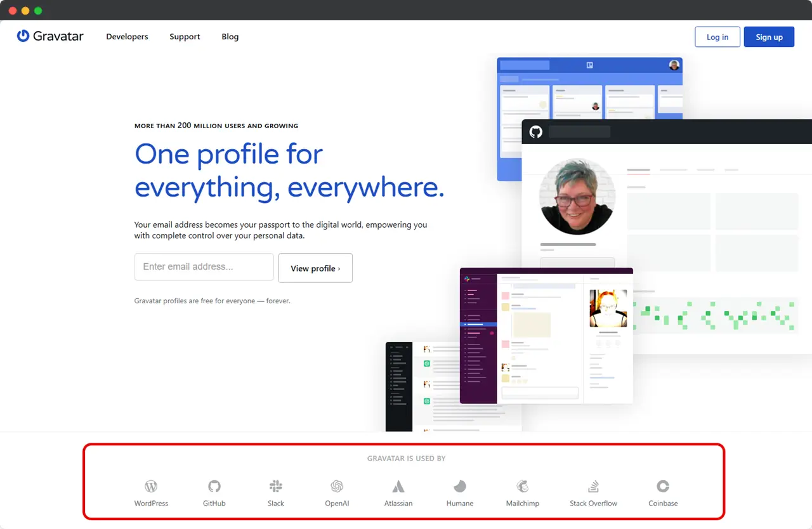This screenshot has width=812, height=529.
Task: Click the Slack icon in purple mockup
Action: point(467,278)
